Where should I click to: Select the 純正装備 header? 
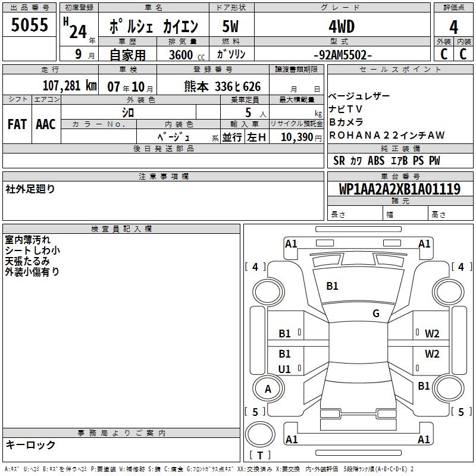(x=400, y=148)
